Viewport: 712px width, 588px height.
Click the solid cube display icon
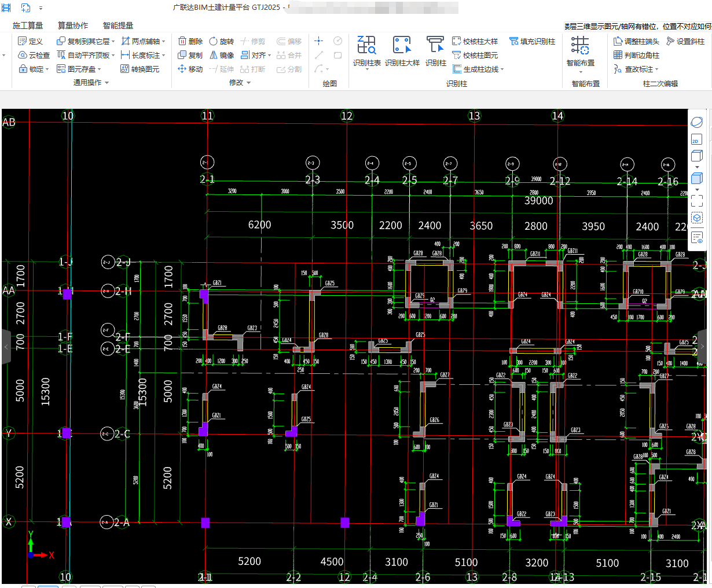(x=697, y=178)
